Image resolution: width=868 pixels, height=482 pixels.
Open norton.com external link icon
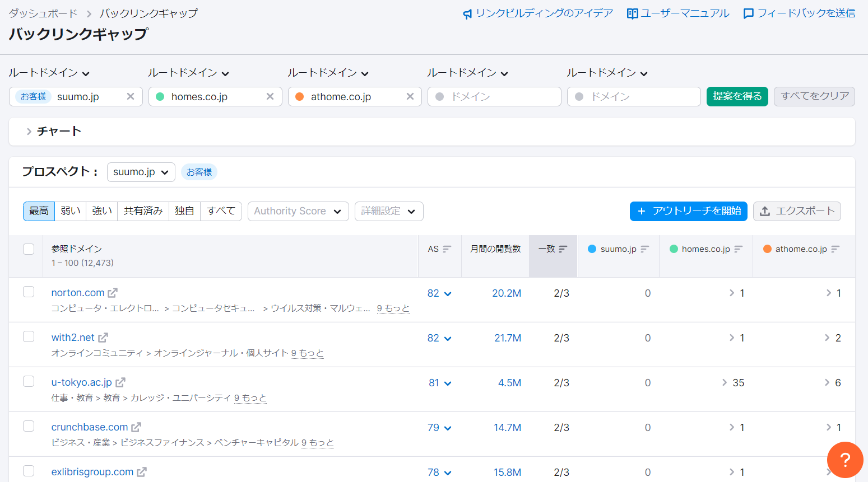113,293
